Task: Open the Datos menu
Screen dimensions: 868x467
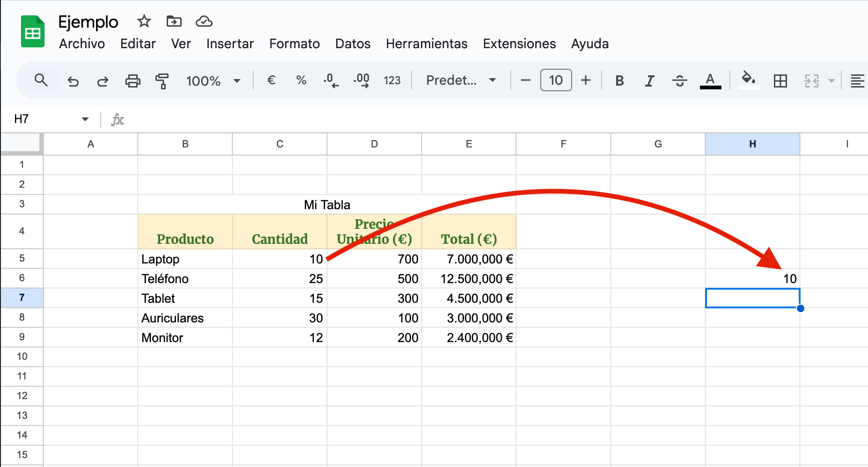Action: click(353, 44)
